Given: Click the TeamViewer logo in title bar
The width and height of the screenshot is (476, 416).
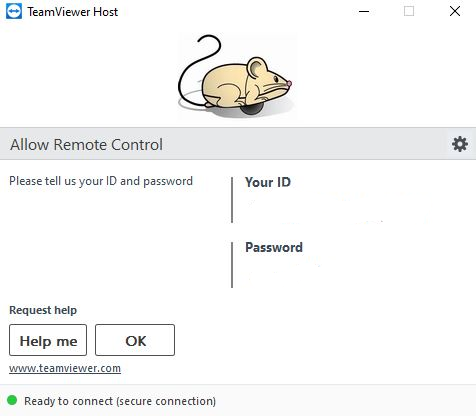Looking at the screenshot, I should [14, 11].
